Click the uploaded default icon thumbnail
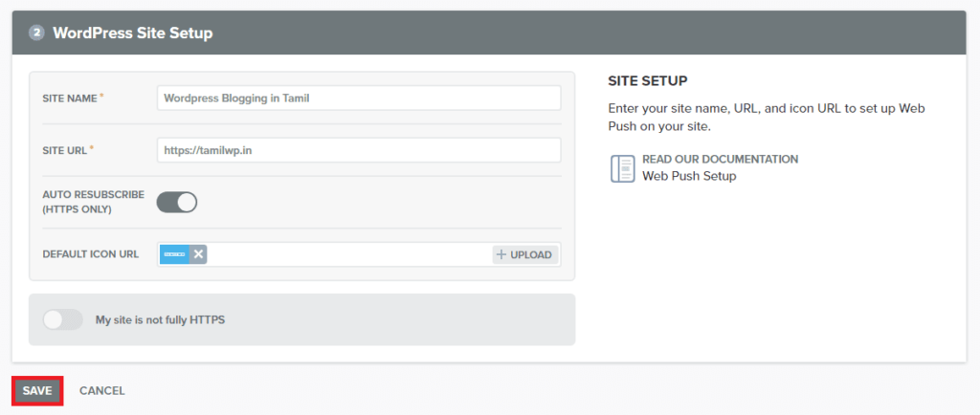 tap(174, 254)
